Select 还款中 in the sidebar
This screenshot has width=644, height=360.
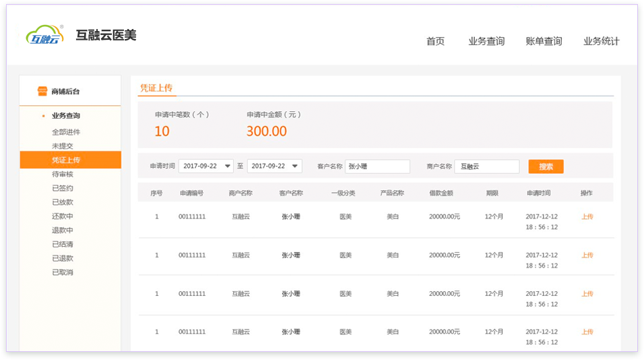click(63, 216)
